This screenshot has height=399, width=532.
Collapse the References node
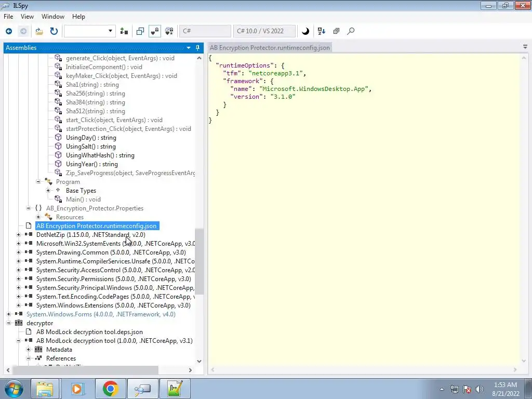29,358
